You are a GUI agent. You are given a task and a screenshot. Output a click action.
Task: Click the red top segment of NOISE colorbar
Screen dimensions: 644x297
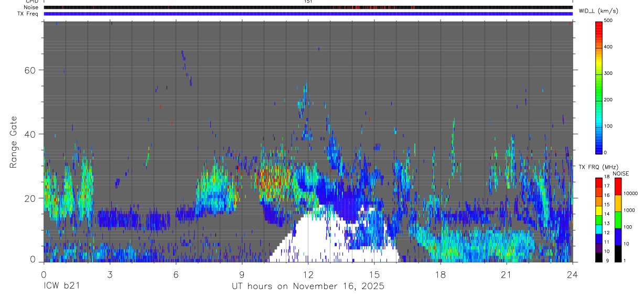(618, 186)
